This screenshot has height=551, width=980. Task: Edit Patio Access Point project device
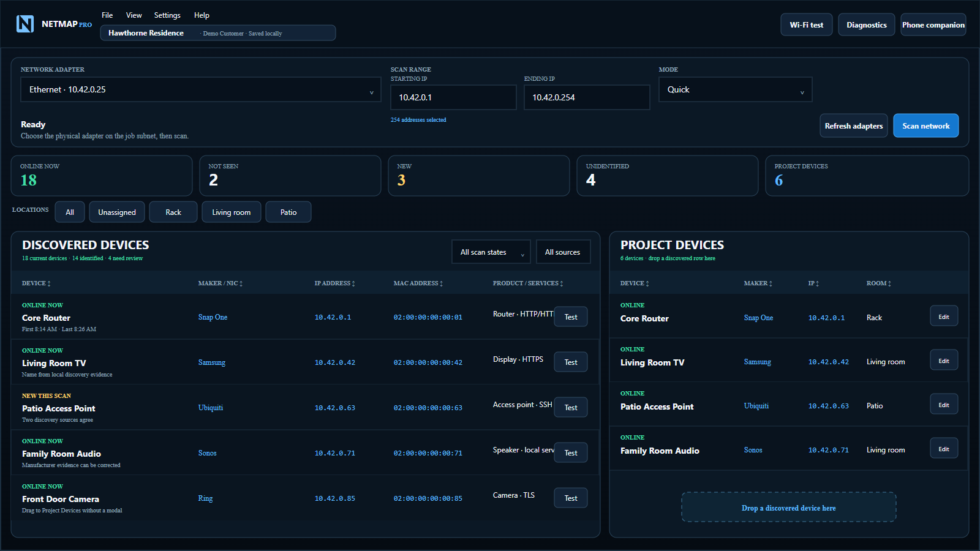tap(944, 404)
